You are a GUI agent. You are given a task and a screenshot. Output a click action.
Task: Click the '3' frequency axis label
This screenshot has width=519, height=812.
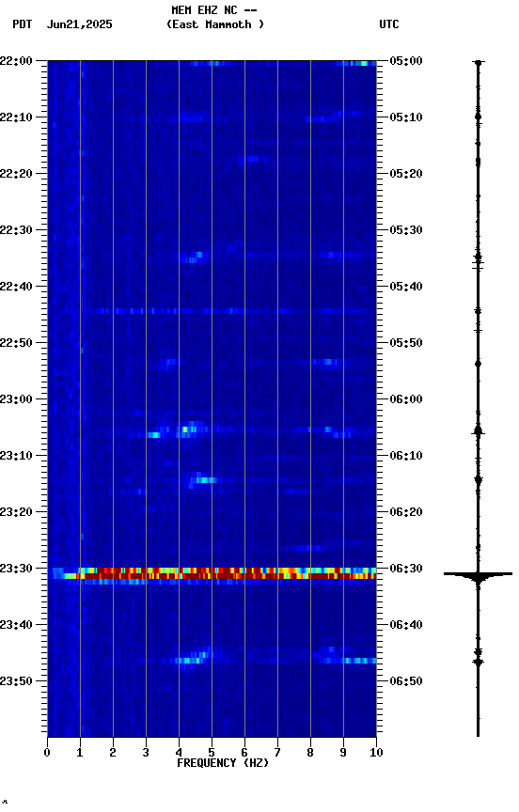click(146, 753)
